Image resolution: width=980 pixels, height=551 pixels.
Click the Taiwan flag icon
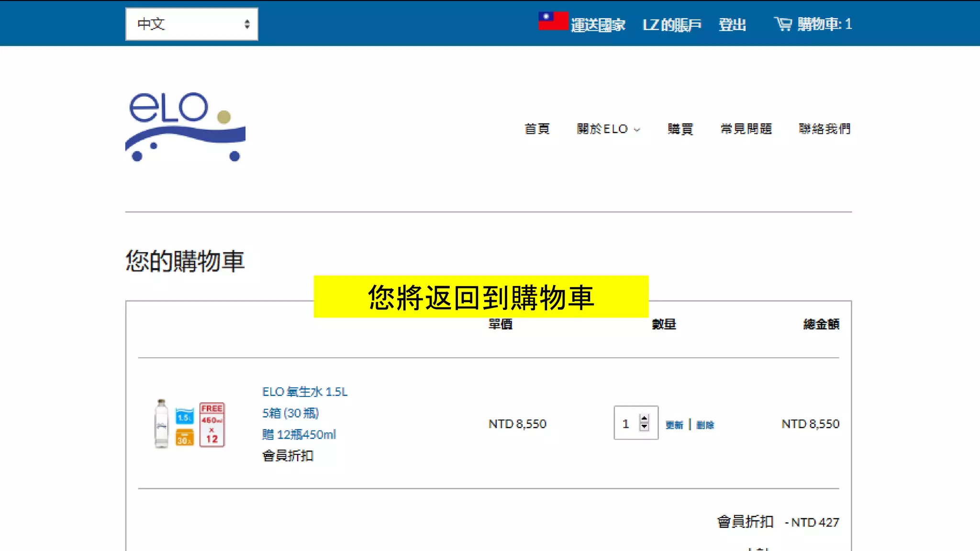[x=553, y=22]
